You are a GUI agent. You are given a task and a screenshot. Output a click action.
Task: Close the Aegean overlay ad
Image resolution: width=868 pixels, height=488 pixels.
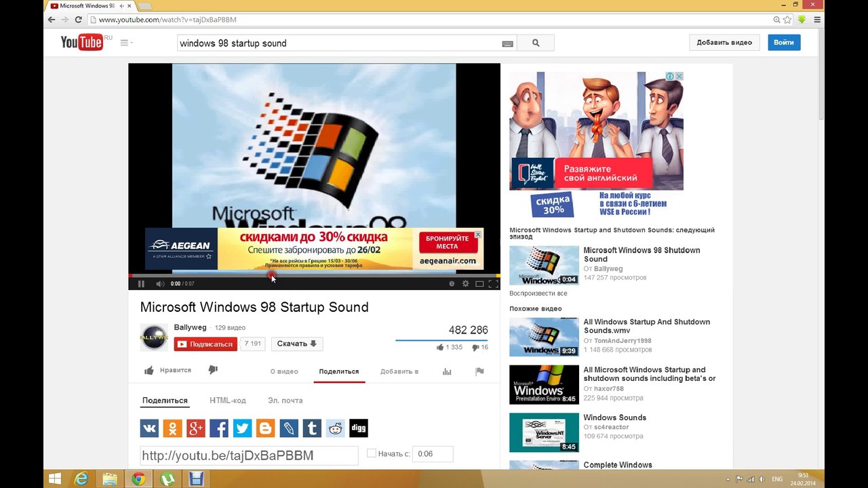[x=478, y=234]
